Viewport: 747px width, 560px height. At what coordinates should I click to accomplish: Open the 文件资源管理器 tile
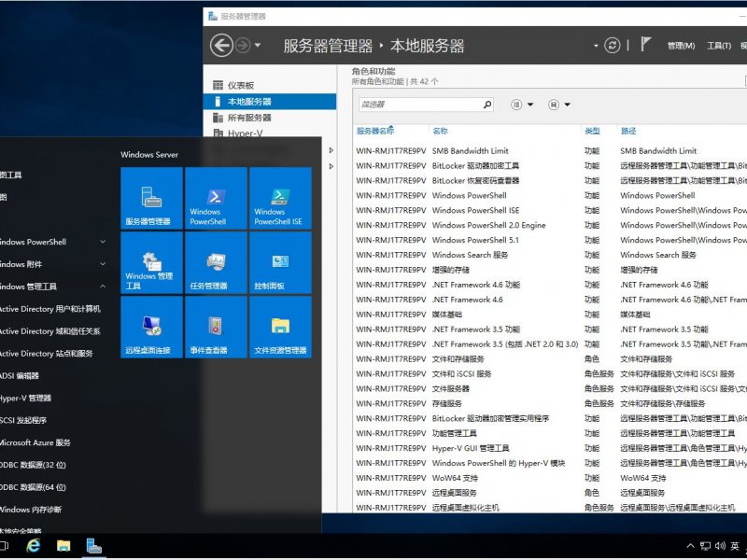(280, 327)
